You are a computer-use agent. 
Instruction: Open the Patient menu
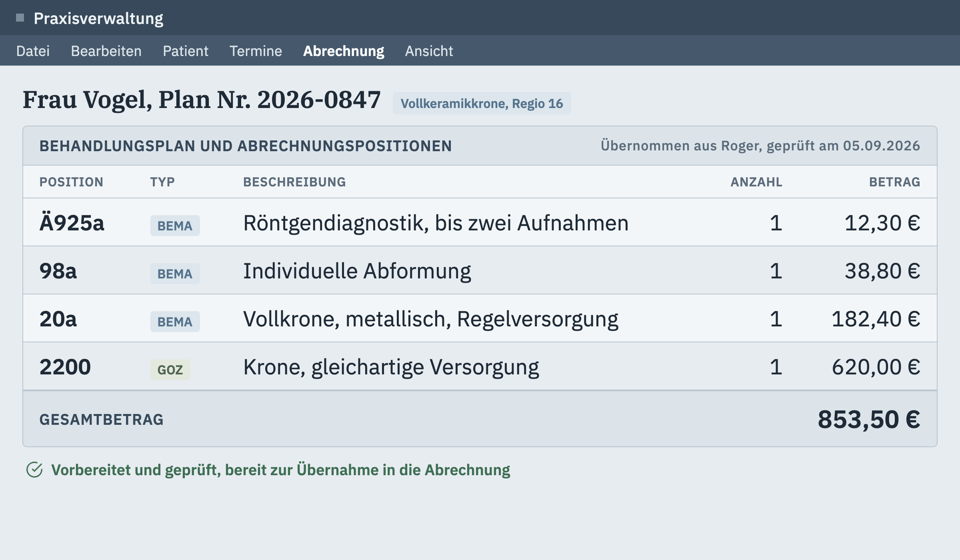click(186, 51)
